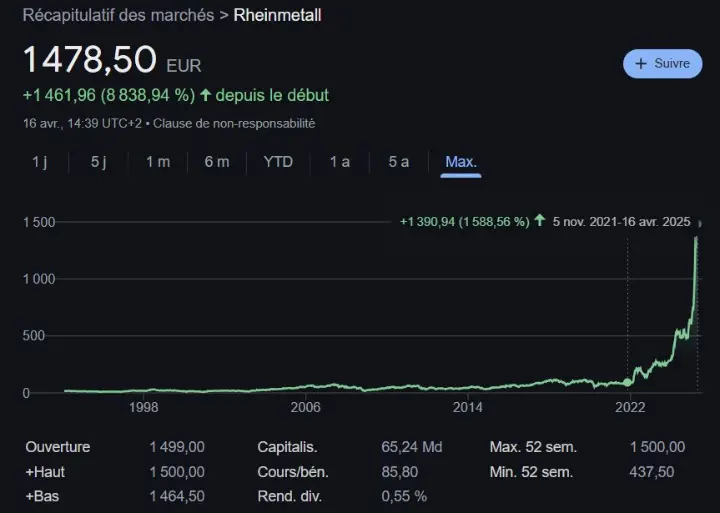Click the 5 nov. 2021-16 avr. 2025 date range
The image size is (720, 513).
point(621,222)
